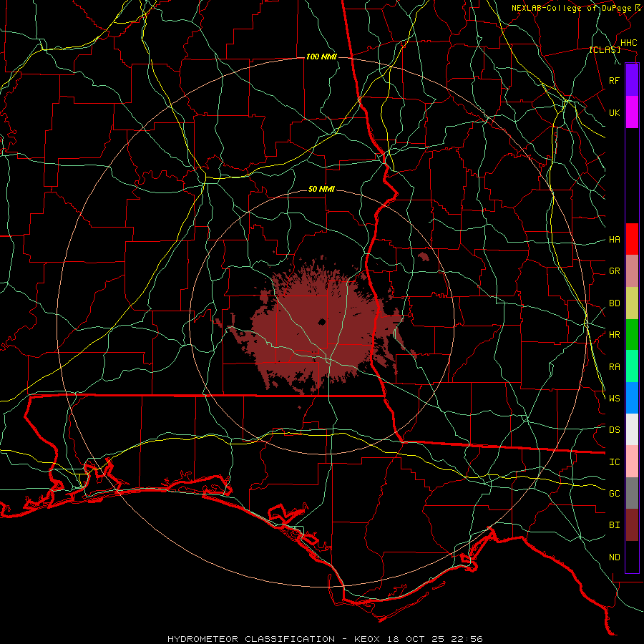
Task: Click the DS white legend swatch
Action: (x=632, y=429)
